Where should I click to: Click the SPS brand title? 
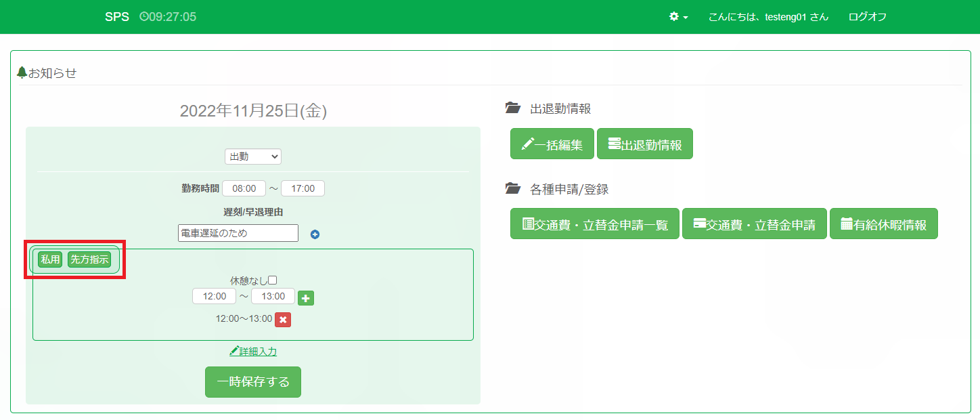[x=117, y=17]
